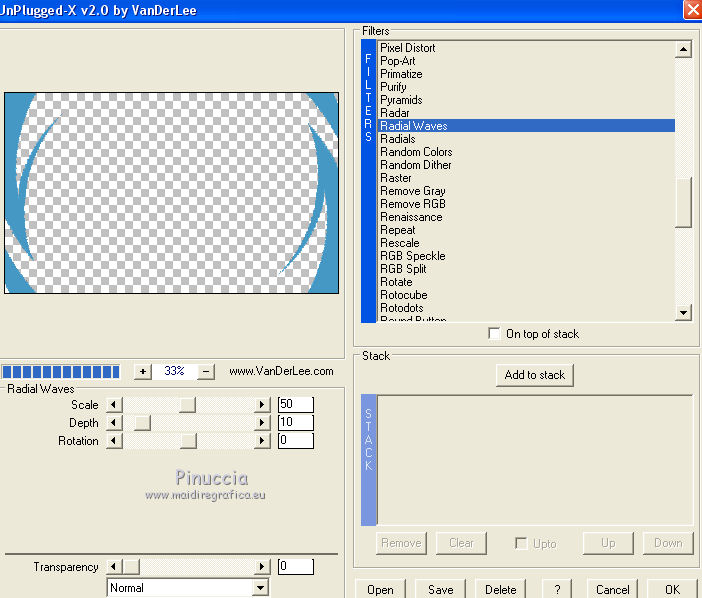Decrease Rotation with the left arrow
This screenshot has width=702, height=598.
[x=114, y=441]
